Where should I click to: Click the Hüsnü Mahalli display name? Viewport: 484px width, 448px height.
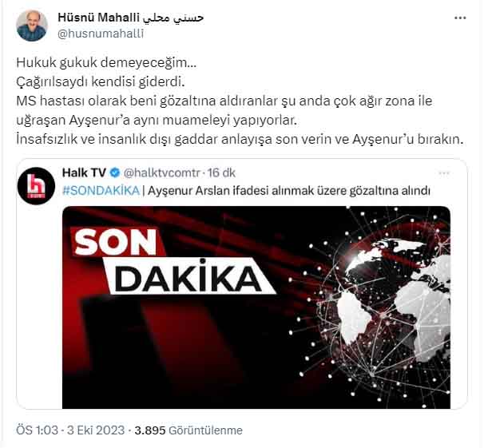[99, 18]
